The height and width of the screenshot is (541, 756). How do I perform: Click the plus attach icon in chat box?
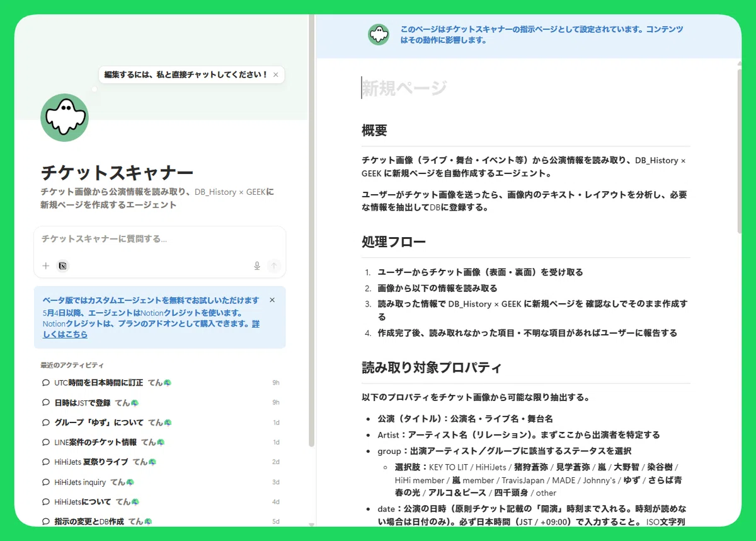(45, 266)
